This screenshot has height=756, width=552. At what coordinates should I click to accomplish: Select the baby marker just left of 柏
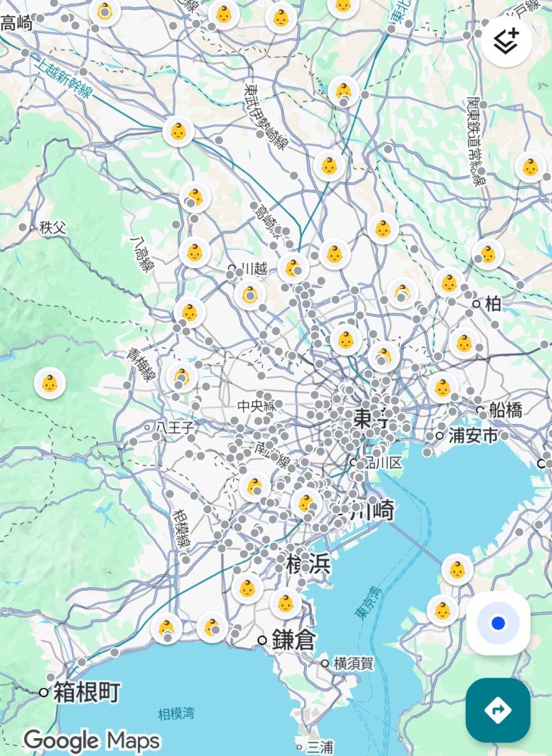pyautogui.click(x=448, y=283)
